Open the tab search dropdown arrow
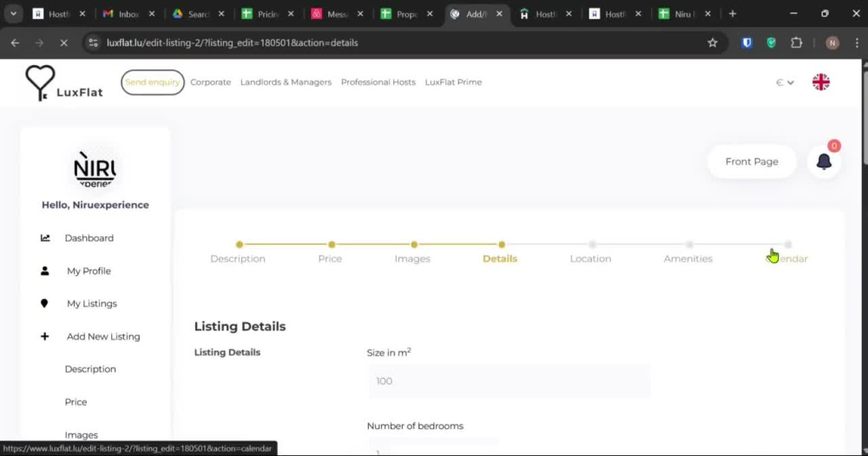Screen dimensions: 868x456 click(13, 14)
